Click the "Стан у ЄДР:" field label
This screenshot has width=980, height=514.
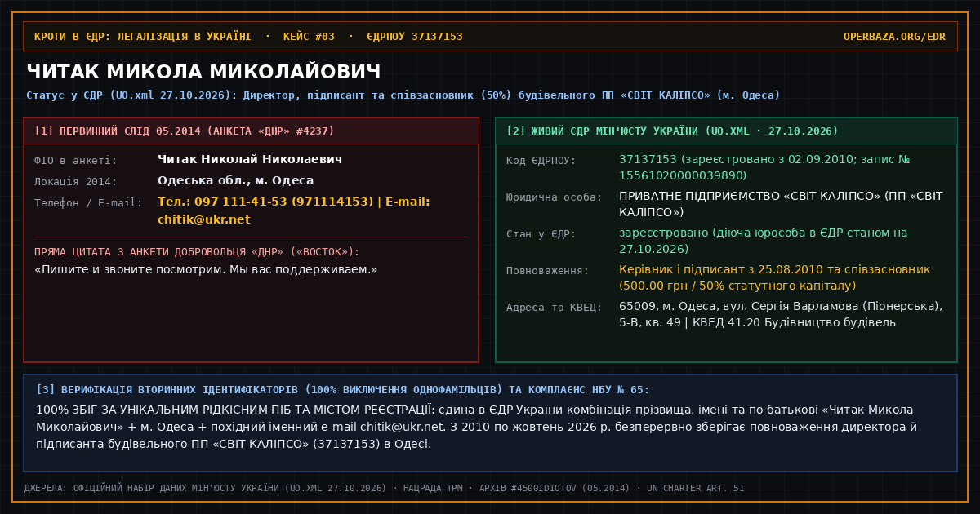[541, 234]
